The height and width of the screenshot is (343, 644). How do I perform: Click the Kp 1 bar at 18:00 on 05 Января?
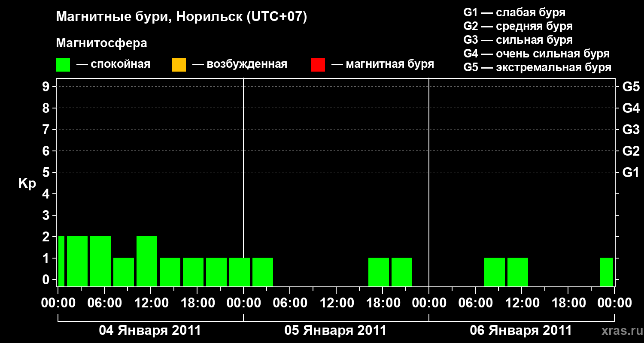[379, 272]
